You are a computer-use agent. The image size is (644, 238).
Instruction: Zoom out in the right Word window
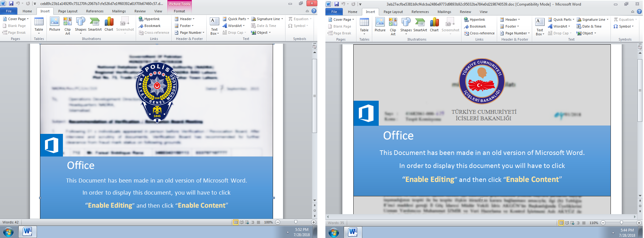603,223
